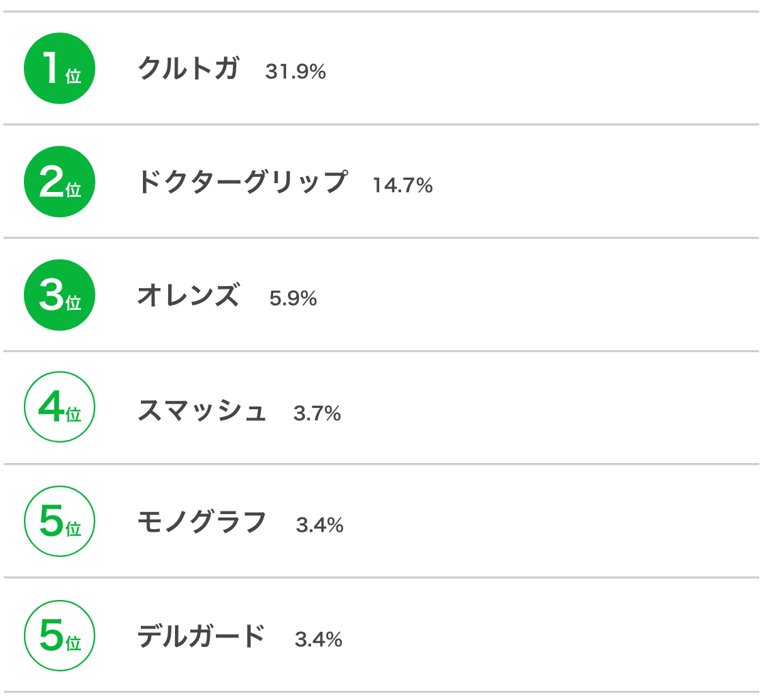Click the 31.9% percentage value
The width and height of the screenshot is (764, 700).
click(x=296, y=71)
